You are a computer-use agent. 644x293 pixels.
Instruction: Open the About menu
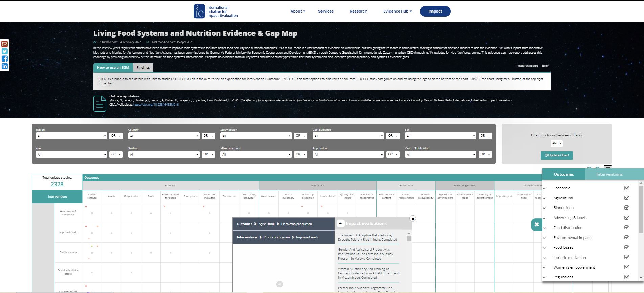[x=298, y=11]
